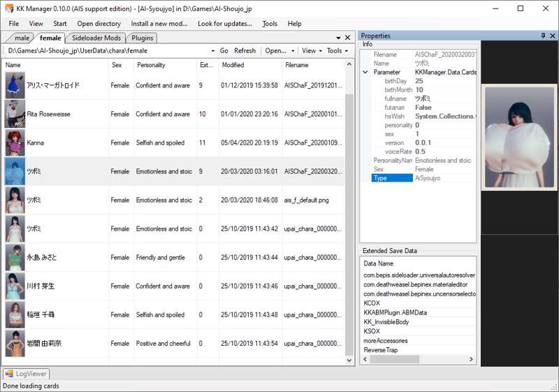The image size is (559, 392).
Task: Select 永島 みさと card thumbnail
Action: (15, 257)
